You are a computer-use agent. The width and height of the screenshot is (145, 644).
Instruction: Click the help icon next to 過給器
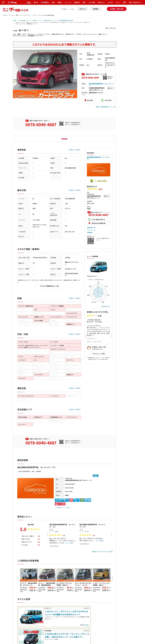pos(55,220)
